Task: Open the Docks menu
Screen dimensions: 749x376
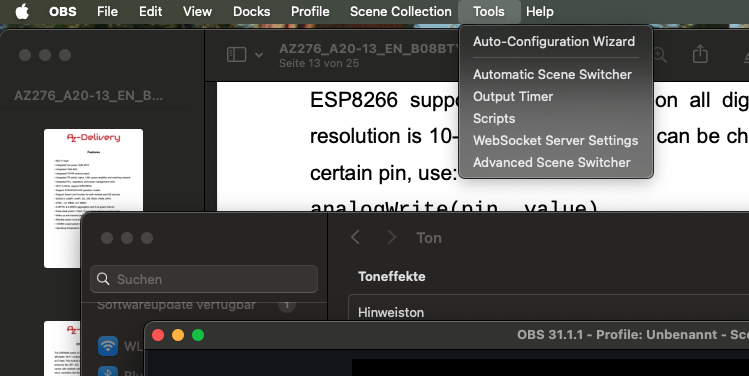Action: click(252, 11)
